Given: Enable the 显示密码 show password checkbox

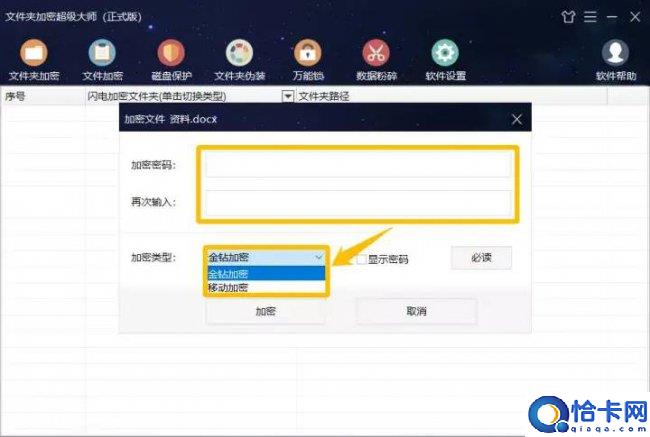Looking at the screenshot, I should coord(361,260).
